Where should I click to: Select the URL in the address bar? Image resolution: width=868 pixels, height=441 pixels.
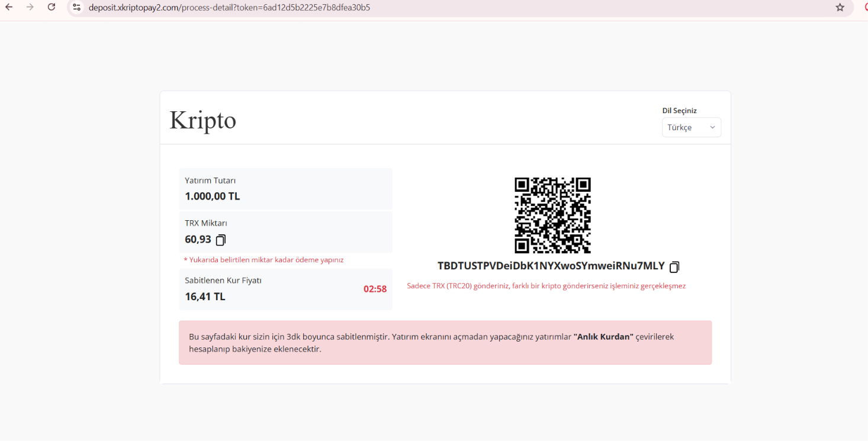coord(230,8)
